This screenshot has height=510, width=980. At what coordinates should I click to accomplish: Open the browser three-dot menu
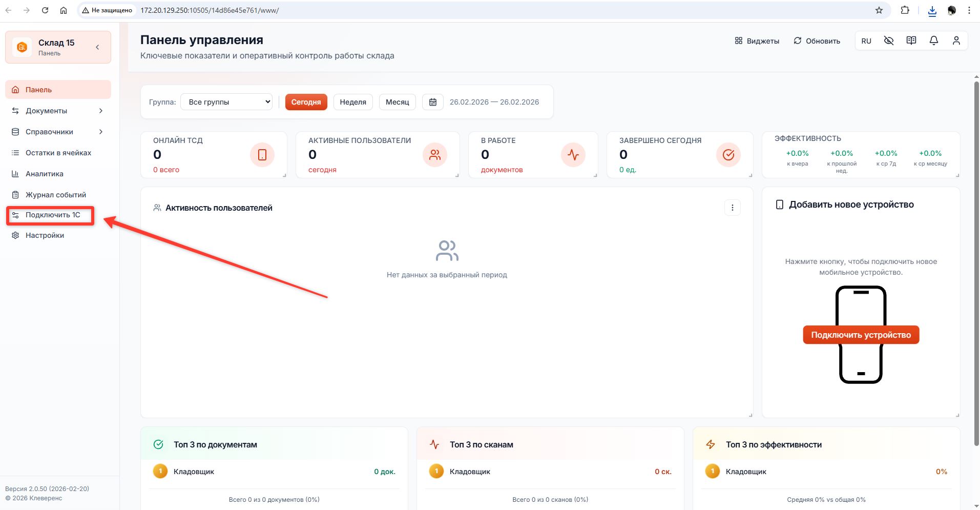(969, 10)
